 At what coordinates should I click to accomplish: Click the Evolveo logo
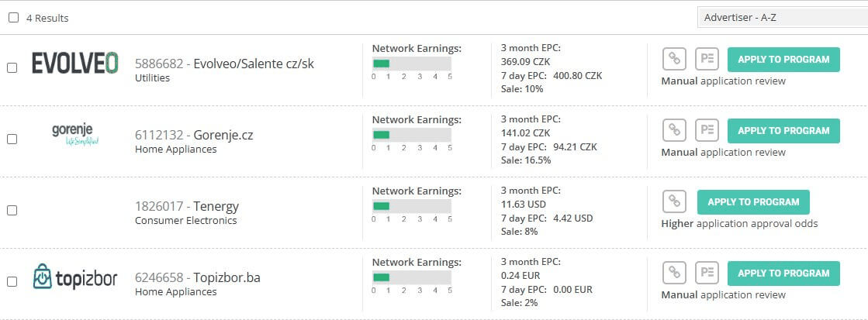[x=75, y=63]
